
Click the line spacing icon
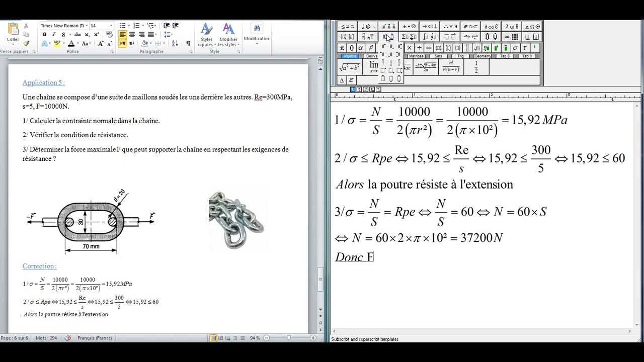point(167,35)
